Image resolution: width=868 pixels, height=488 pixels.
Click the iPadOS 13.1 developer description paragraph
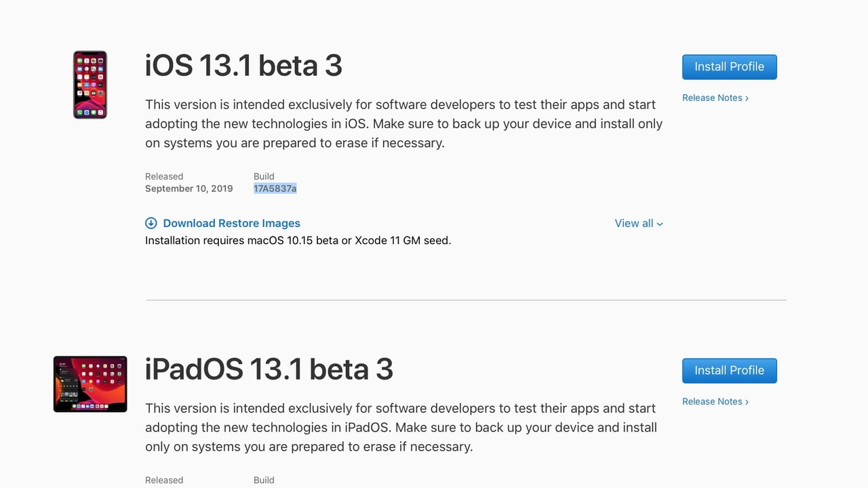point(401,427)
